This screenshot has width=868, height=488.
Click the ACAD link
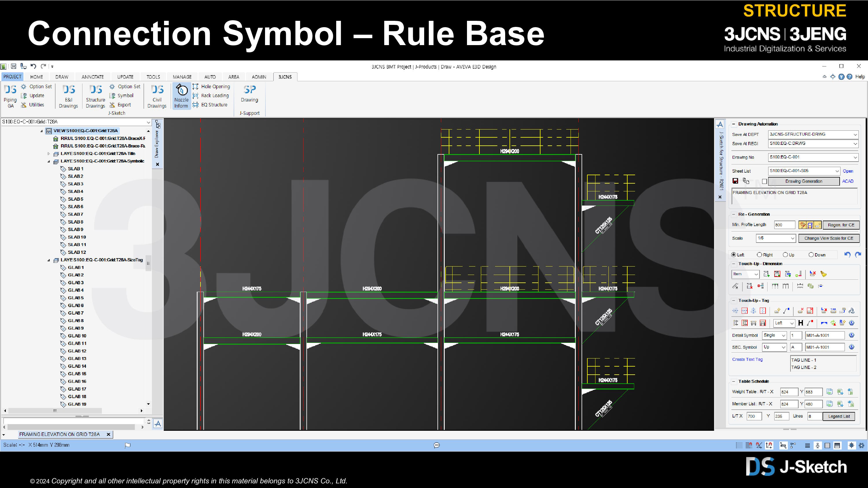tap(847, 181)
